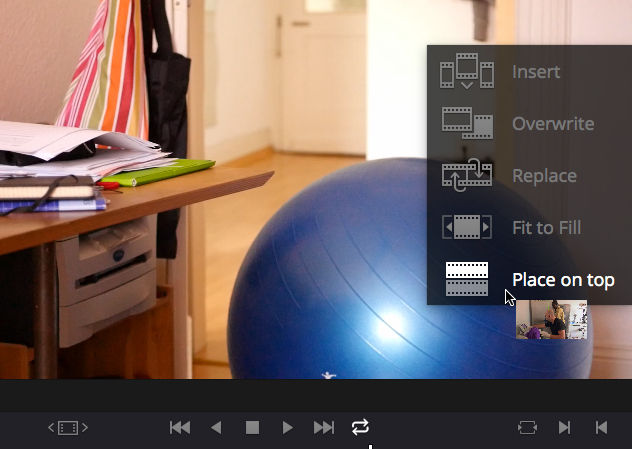Jump to the last frame
632x449 pixels.
324,428
